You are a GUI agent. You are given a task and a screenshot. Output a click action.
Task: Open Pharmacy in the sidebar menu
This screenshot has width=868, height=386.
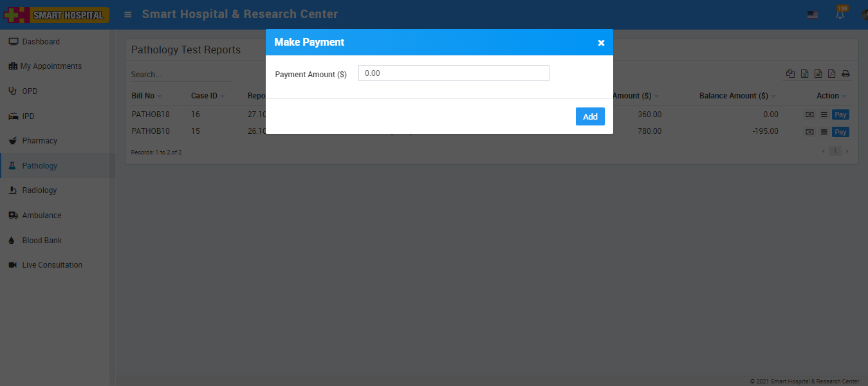pyautogui.click(x=39, y=141)
